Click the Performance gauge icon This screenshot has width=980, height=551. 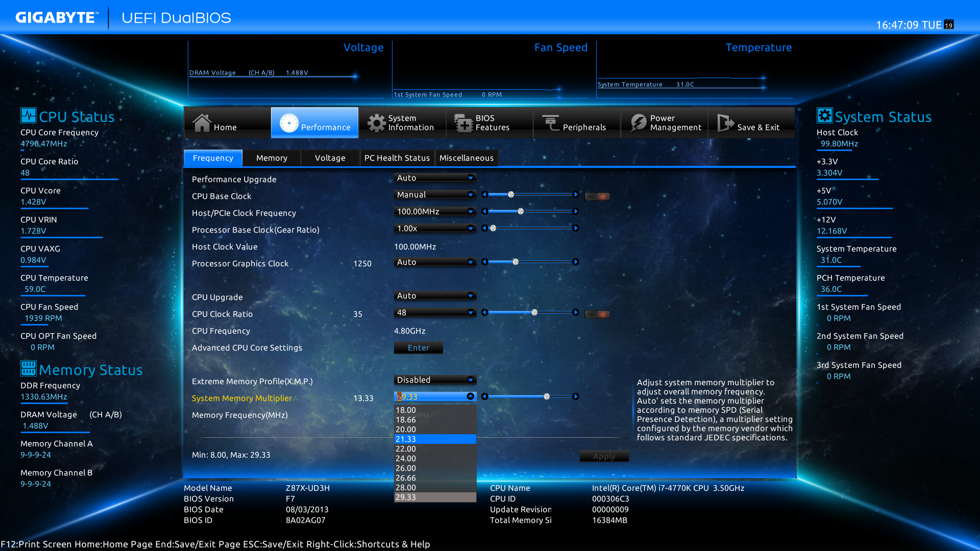[289, 123]
